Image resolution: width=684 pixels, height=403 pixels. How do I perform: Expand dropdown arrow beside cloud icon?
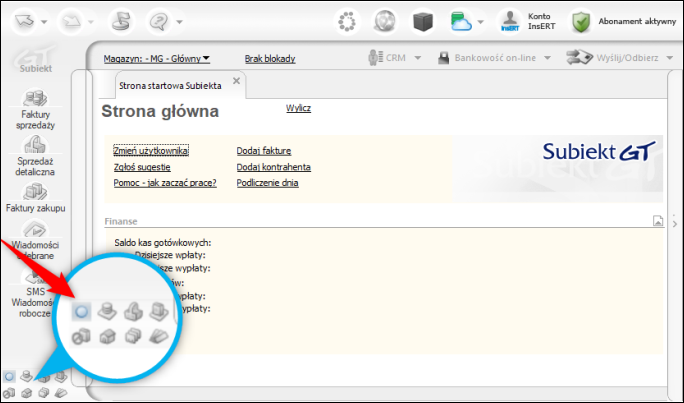(x=481, y=21)
